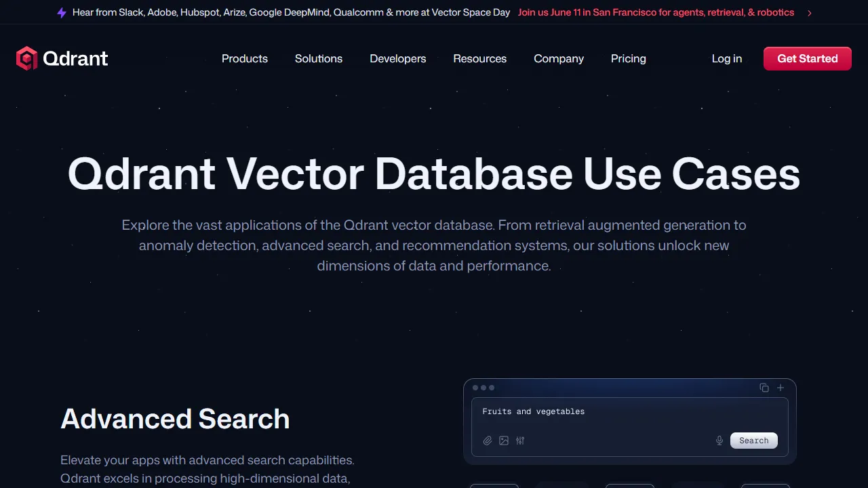Open the filter sliders icon in the demo
The width and height of the screenshot is (868, 488).
520,441
